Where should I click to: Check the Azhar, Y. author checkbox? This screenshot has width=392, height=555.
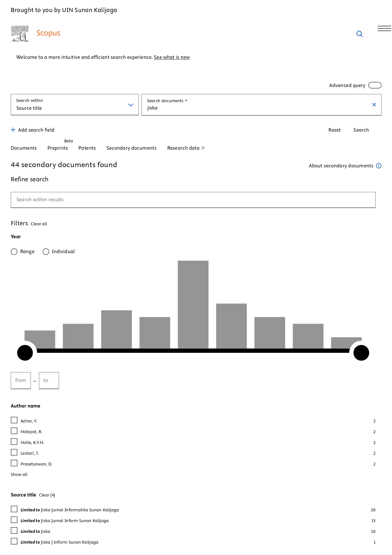(14, 420)
